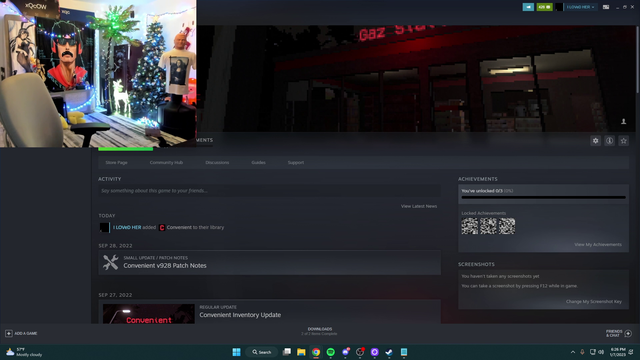Screen dimensions: 640x360
Task: Switch to Big Picture mode icon
Action: 606,7
